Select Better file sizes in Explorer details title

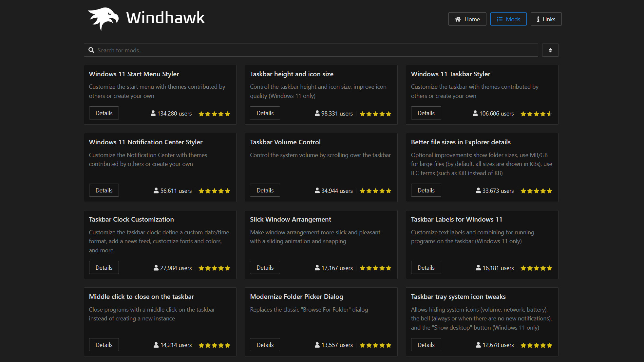coord(461,142)
